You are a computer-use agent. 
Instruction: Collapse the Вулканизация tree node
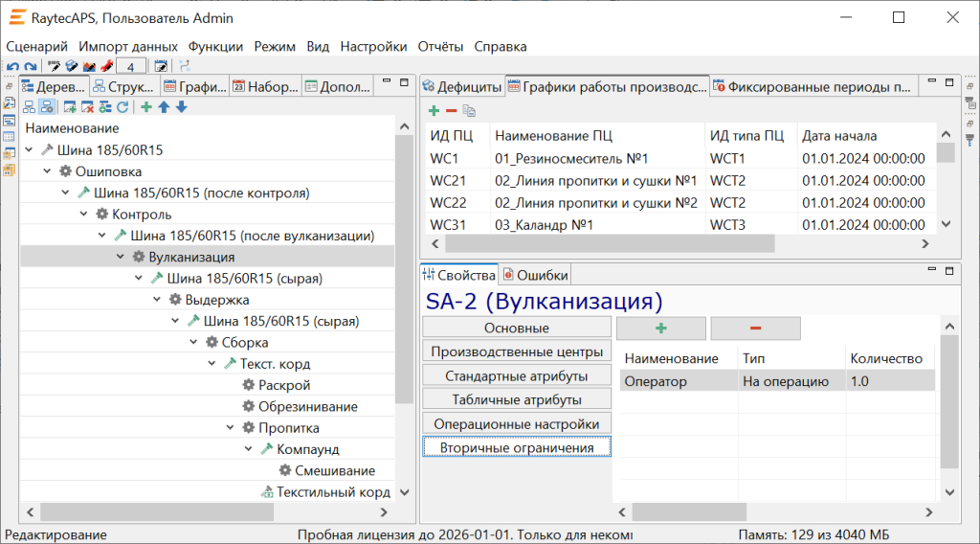click(x=122, y=257)
